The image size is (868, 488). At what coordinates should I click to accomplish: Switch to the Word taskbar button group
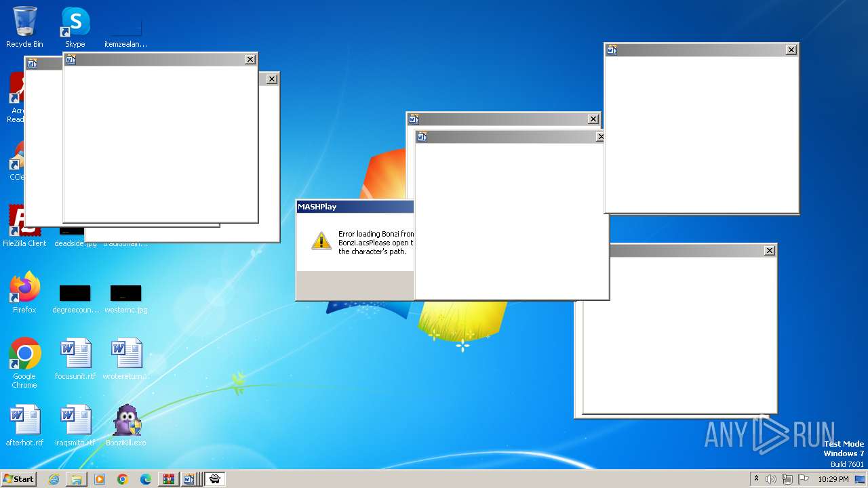pyautogui.click(x=191, y=479)
